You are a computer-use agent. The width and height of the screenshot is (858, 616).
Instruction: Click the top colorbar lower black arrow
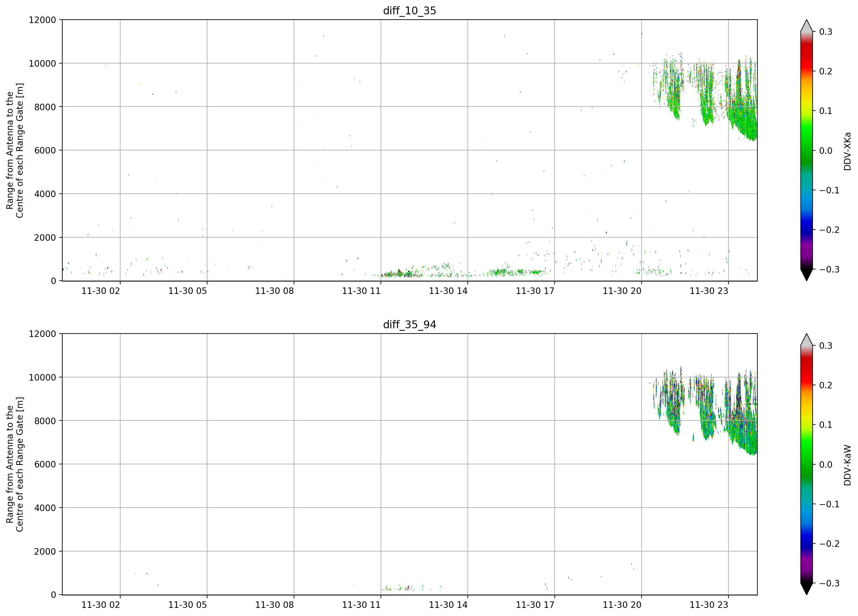pos(806,275)
